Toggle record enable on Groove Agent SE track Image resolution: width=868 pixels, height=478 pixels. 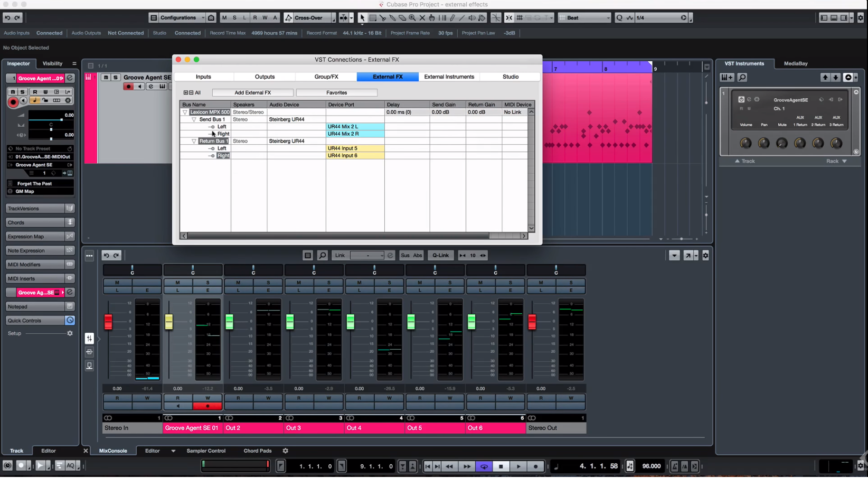click(128, 87)
